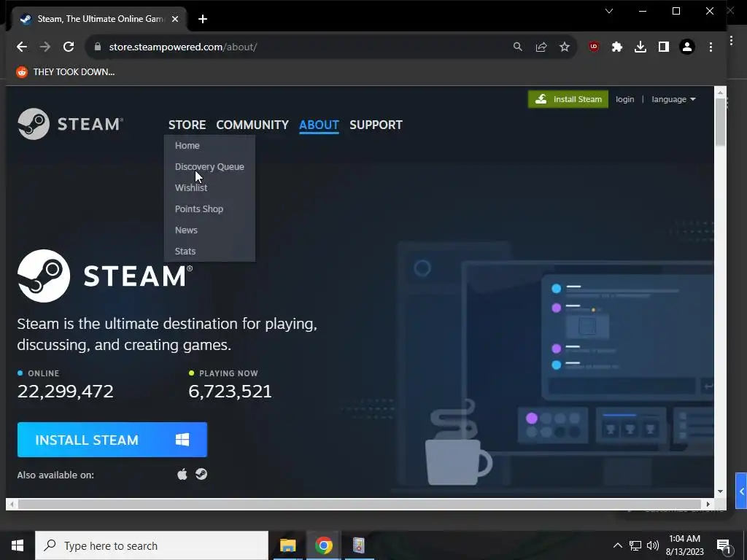Open the language dropdown
Screen dimensions: 747x560
click(673, 99)
